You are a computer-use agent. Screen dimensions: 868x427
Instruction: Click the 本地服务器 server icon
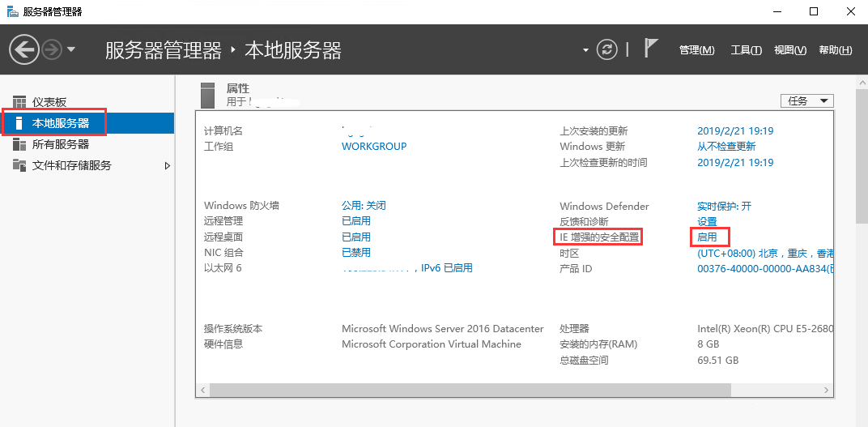(19, 123)
